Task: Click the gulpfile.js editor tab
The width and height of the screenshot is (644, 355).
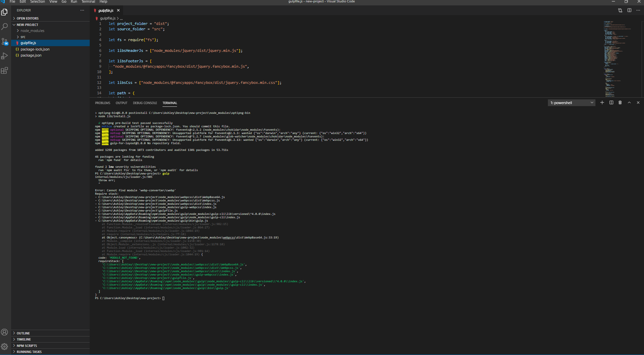Action: tap(106, 10)
